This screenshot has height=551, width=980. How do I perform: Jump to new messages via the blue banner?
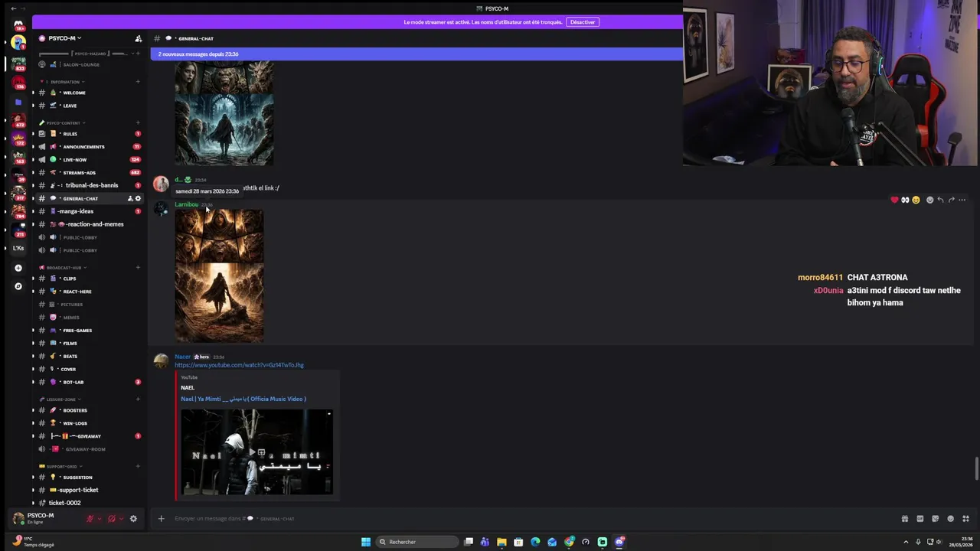416,54
